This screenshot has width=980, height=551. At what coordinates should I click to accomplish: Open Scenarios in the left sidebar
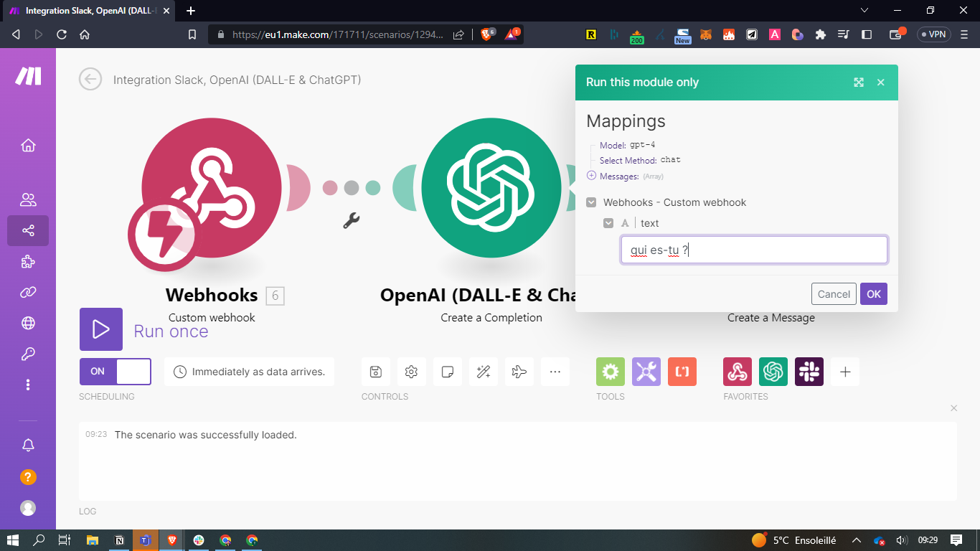[x=28, y=231]
